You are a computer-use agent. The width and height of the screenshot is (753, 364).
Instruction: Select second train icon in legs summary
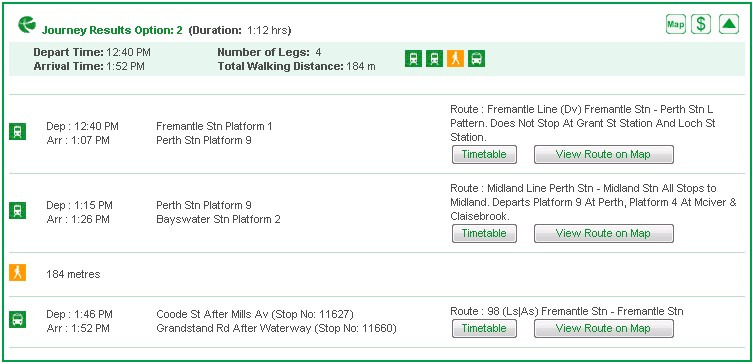(434, 59)
